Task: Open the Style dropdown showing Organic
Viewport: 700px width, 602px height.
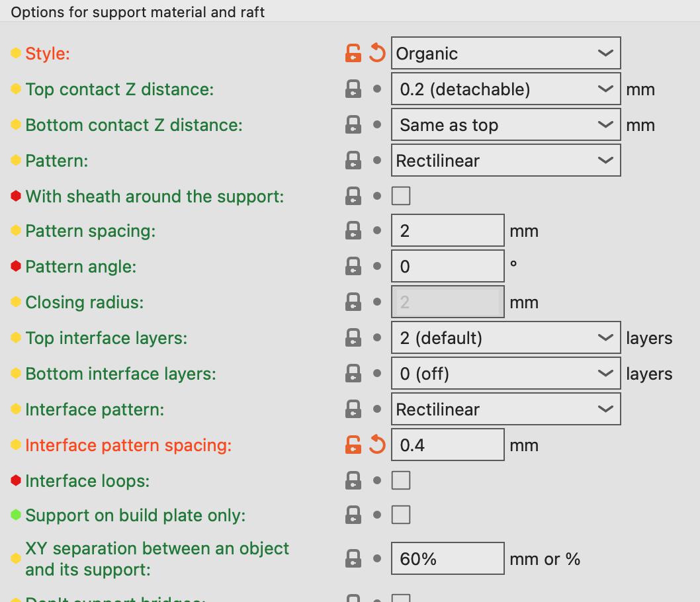Action: coord(505,53)
